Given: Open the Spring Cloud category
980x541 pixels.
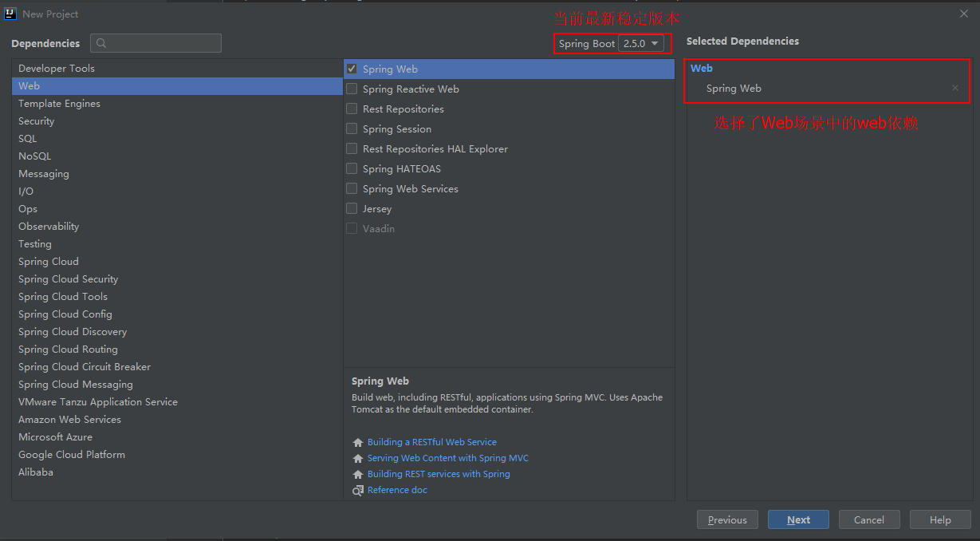Looking at the screenshot, I should (x=177, y=262).
